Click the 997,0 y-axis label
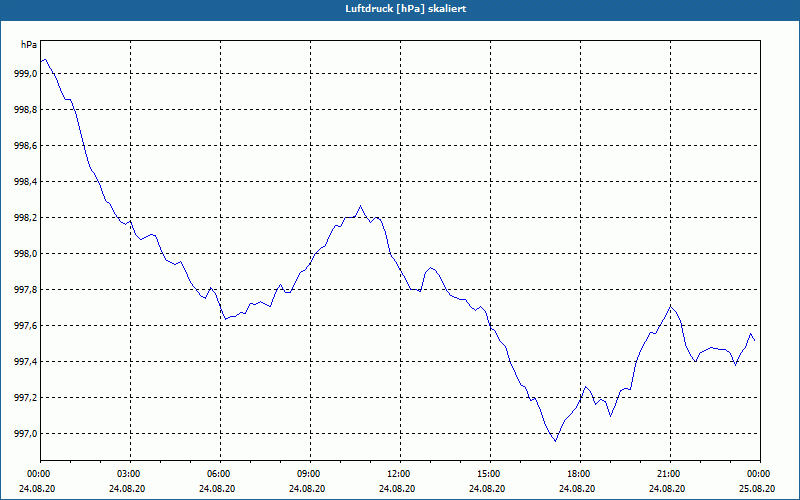The height and width of the screenshot is (500, 800). (x=26, y=434)
